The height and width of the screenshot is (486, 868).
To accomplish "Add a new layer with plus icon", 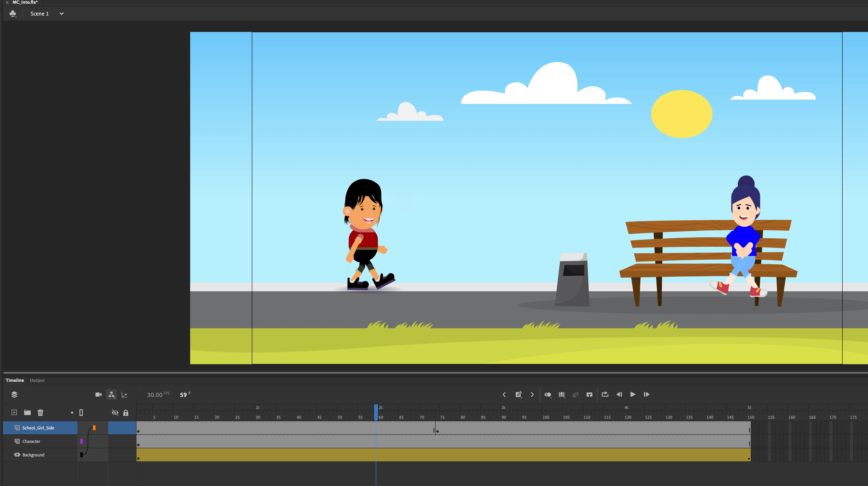I will coord(14,412).
